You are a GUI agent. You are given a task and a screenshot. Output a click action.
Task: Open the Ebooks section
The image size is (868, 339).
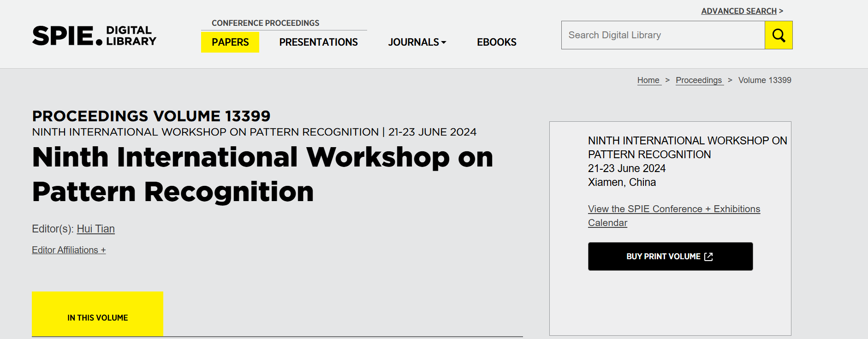(496, 42)
